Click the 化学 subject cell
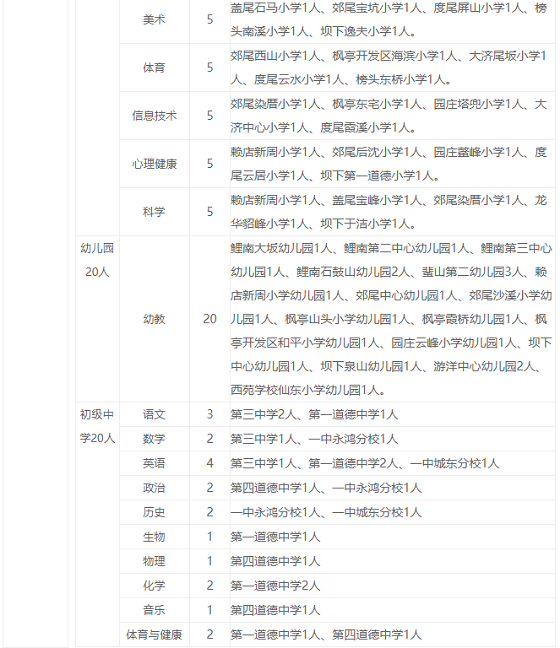 click(154, 585)
